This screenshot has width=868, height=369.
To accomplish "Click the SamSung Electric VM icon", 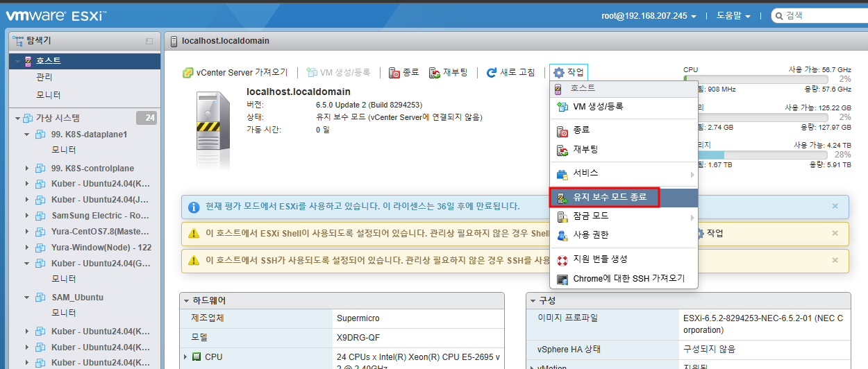I will pyautogui.click(x=40, y=216).
